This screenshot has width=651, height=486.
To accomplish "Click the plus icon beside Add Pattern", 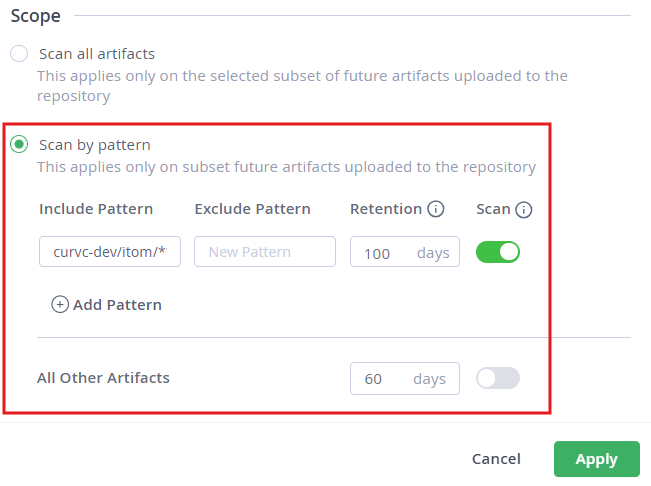I will 60,304.
